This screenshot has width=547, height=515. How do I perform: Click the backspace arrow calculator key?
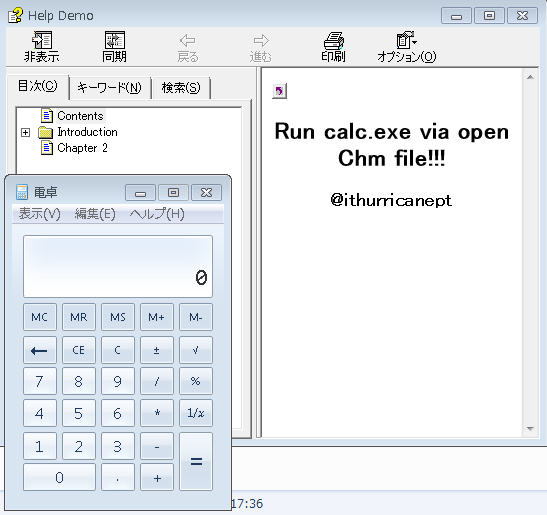[x=40, y=350]
